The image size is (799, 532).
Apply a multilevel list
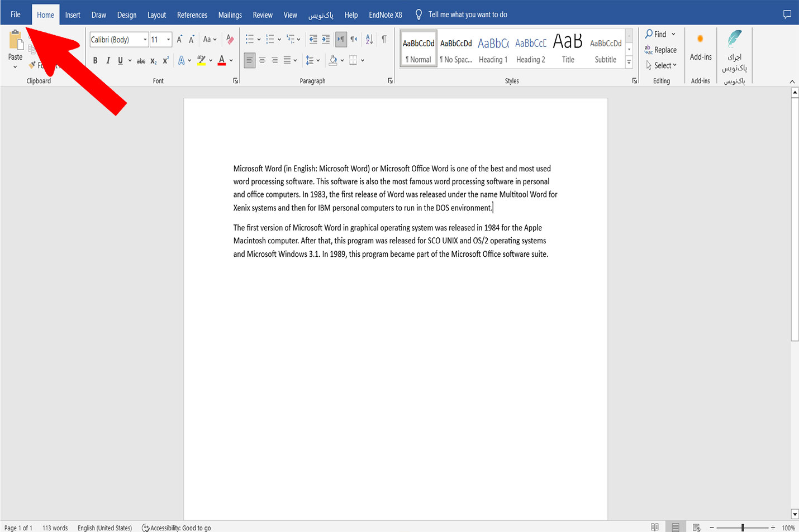point(291,40)
